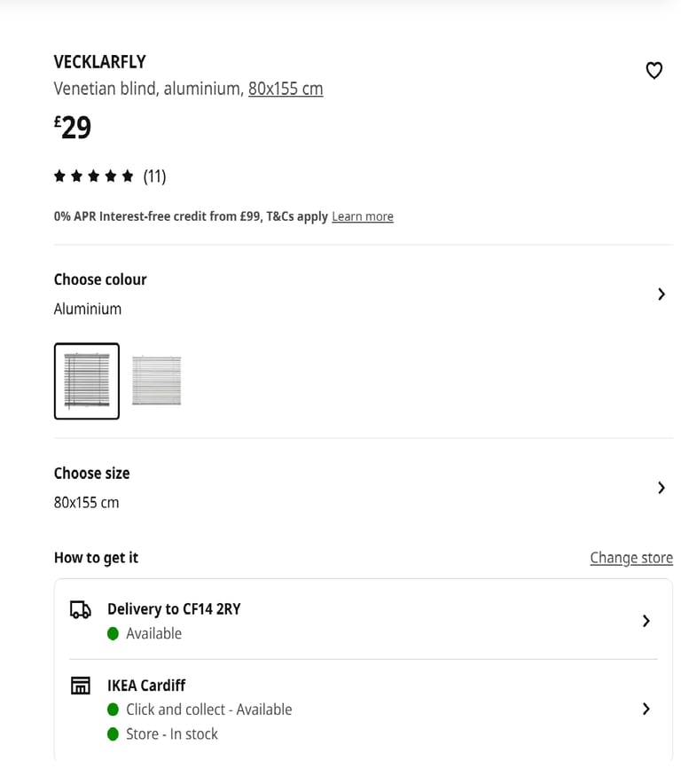The height and width of the screenshot is (784, 681).
Task: Click the IKEA Cardiff store icon
Action: click(x=81, y=686)
